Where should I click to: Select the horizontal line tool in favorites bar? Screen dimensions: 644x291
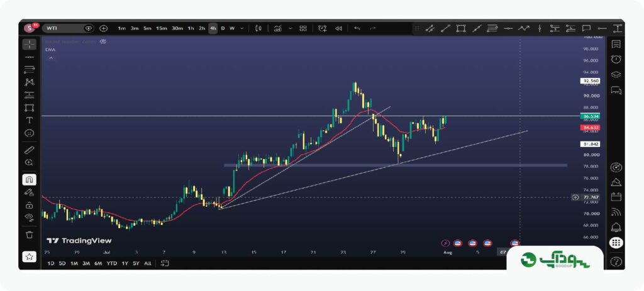click(508, 28)
